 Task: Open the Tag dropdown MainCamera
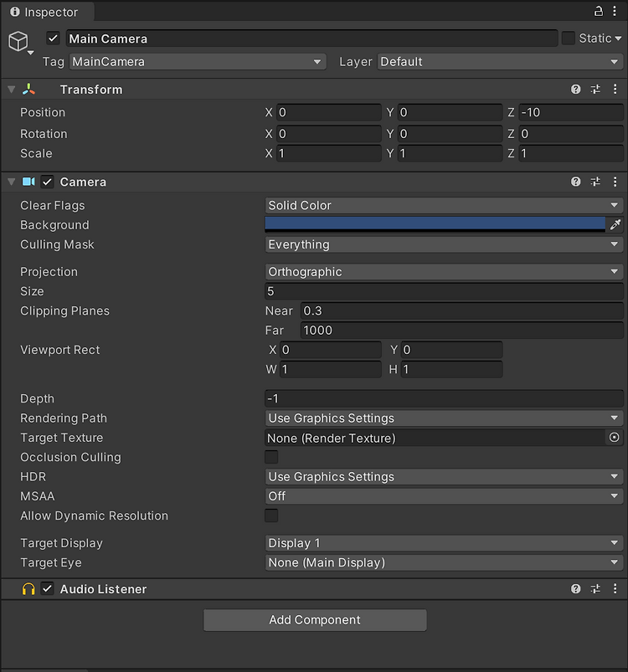198,62
